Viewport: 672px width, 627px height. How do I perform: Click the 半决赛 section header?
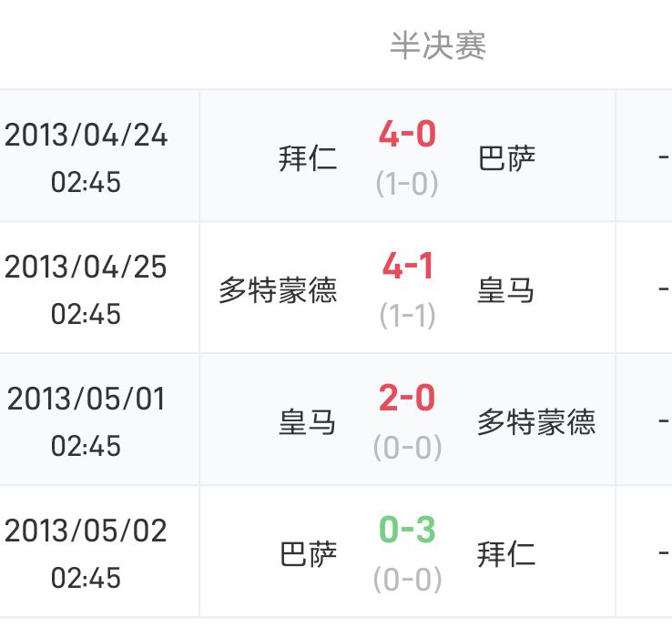click(438, 46)
